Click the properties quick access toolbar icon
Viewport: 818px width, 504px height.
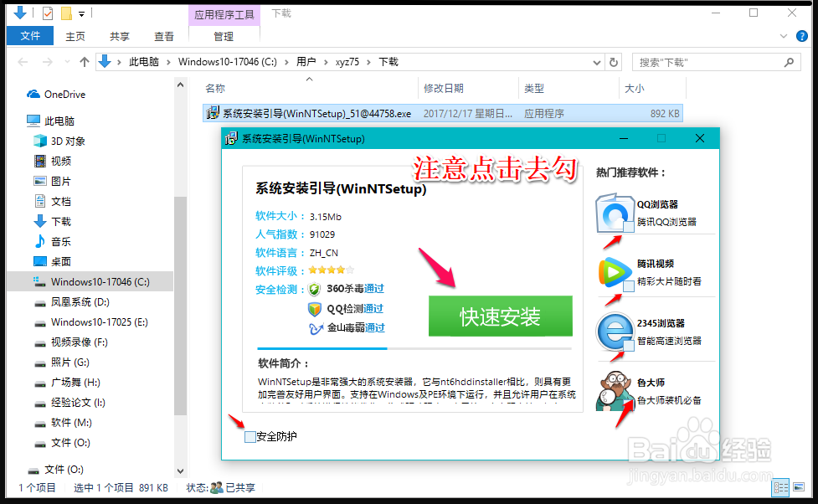[x=48, y=13]
